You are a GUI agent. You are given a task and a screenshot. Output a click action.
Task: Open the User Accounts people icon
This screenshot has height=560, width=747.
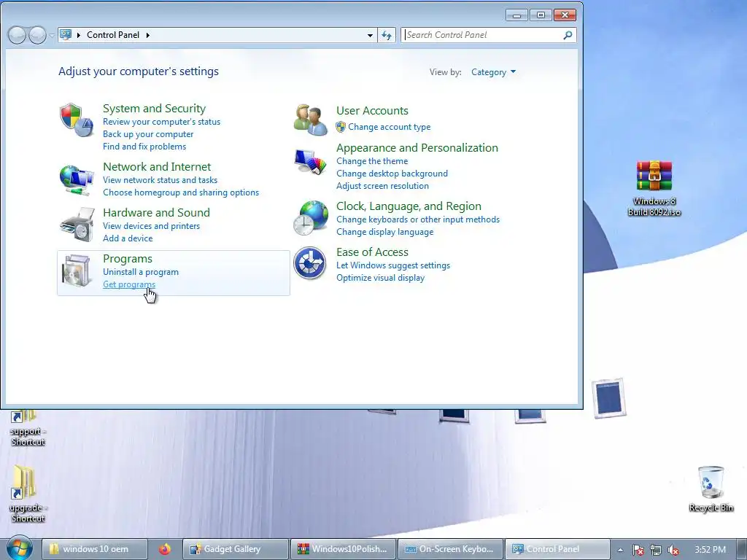pos(310,120)
